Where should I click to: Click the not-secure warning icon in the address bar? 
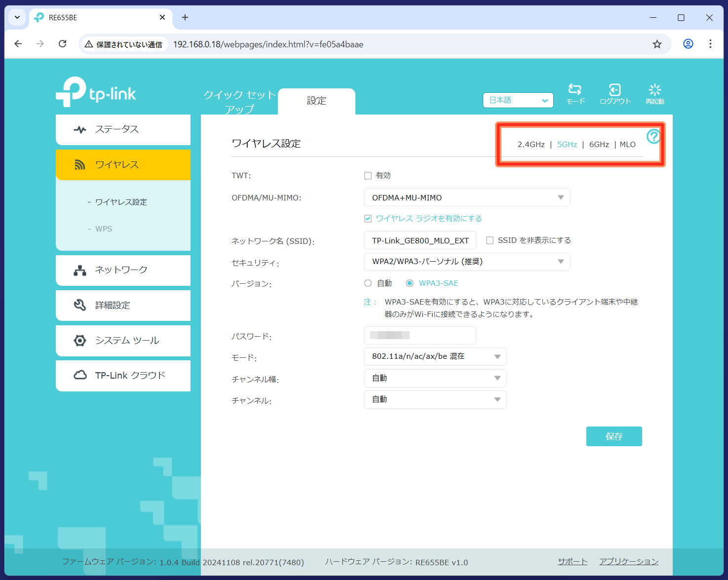[x=89, y=44]
